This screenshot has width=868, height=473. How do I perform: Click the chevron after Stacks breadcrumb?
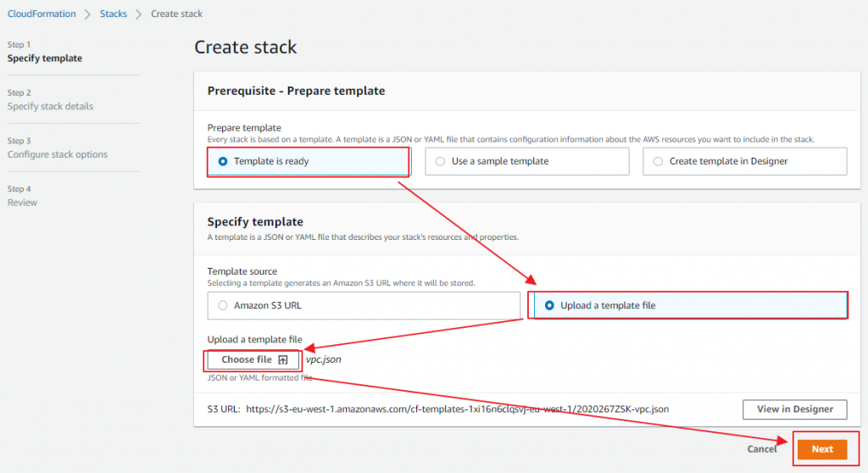pyautogui.click(x=139, y=14)
